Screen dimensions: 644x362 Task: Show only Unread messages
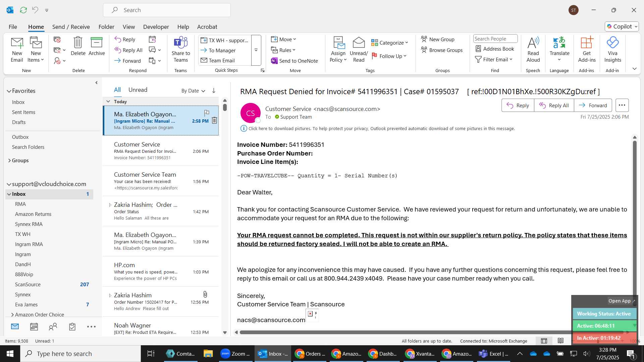(138, 90)
